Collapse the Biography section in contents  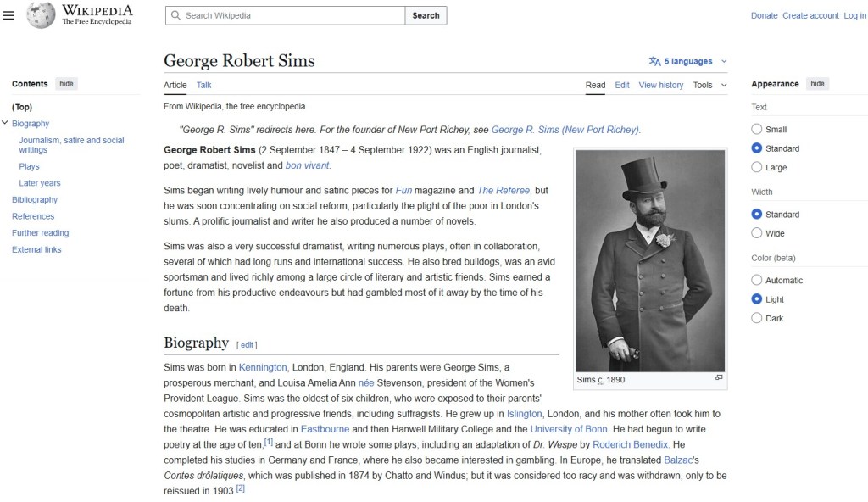click(5, 124)
